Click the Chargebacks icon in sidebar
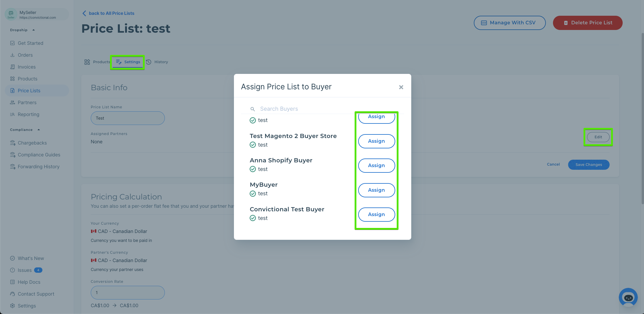The height and width of the screenshot is (314, 644). pyautogui.click(x=12, y=143)
